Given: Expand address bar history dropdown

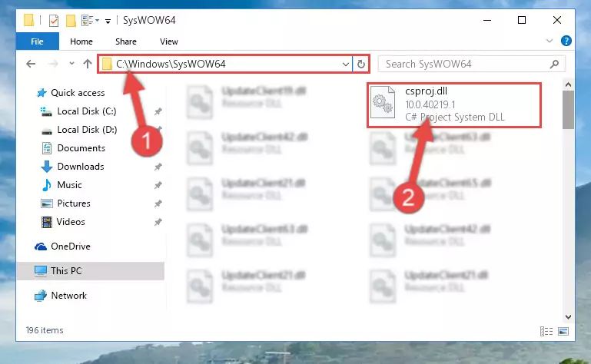Looking at the screenshot, I should pos(345,64).
